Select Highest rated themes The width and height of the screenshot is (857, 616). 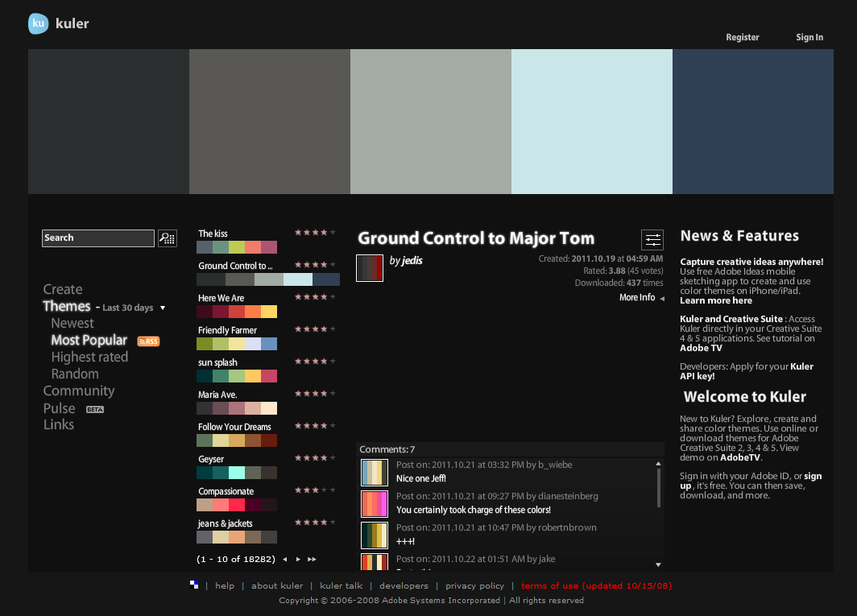click(x=89, y=357)
